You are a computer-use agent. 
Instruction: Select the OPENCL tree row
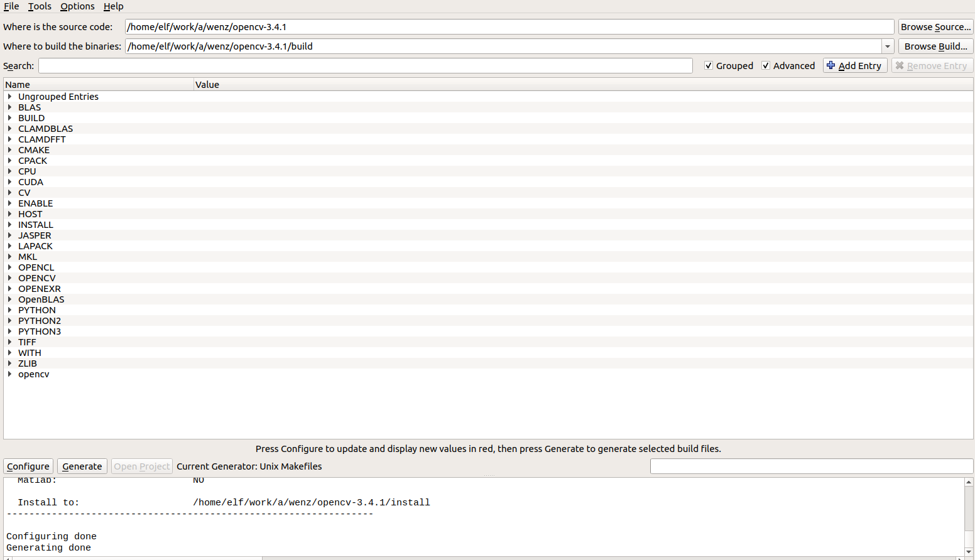(x=488, y=267)
